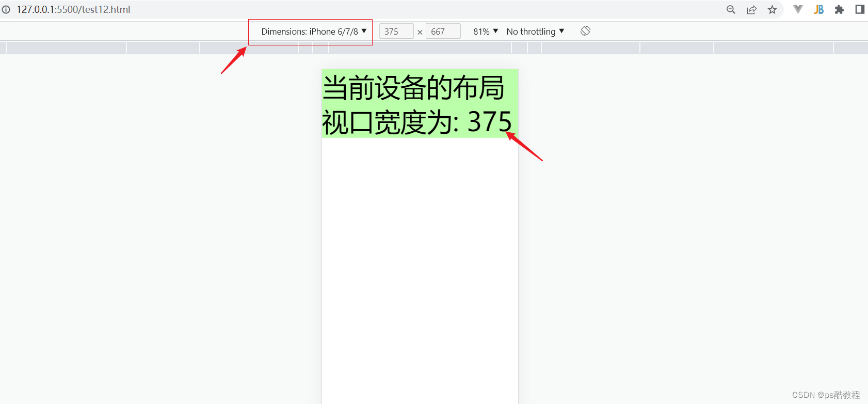Image resolution: width=868 pixels, height=404 pixels.
Task: Open the zoom magnifier icon in address bar
Action: pos(731,10)
